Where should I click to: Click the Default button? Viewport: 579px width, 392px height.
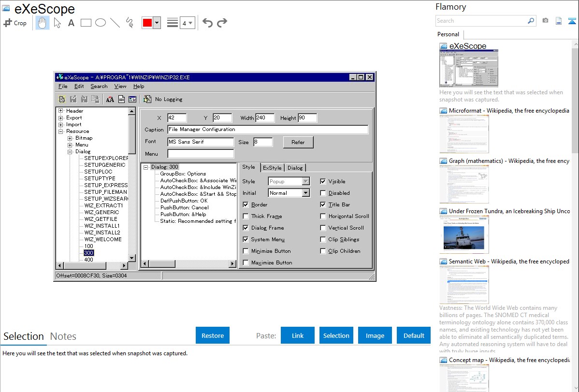[414, 335]
